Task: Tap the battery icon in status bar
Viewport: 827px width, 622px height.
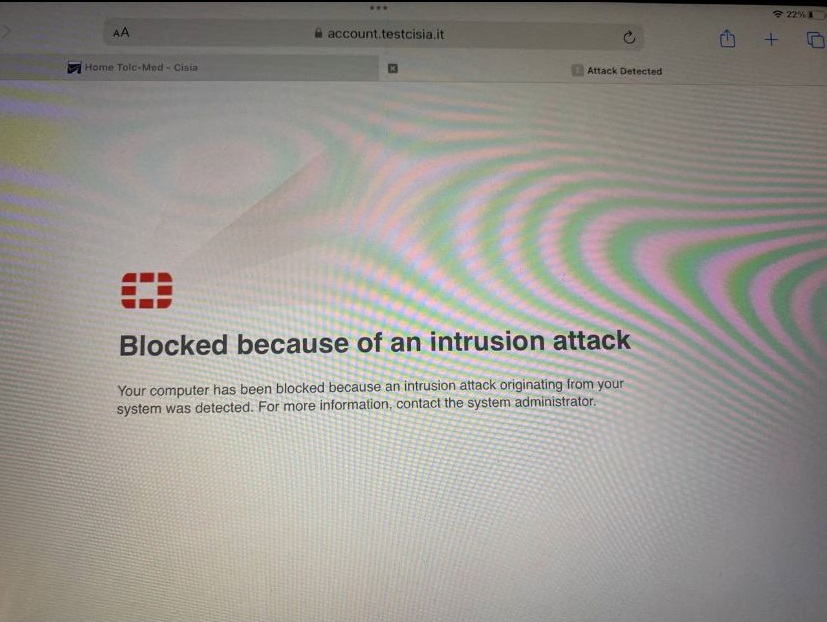Action: point(816,15)
